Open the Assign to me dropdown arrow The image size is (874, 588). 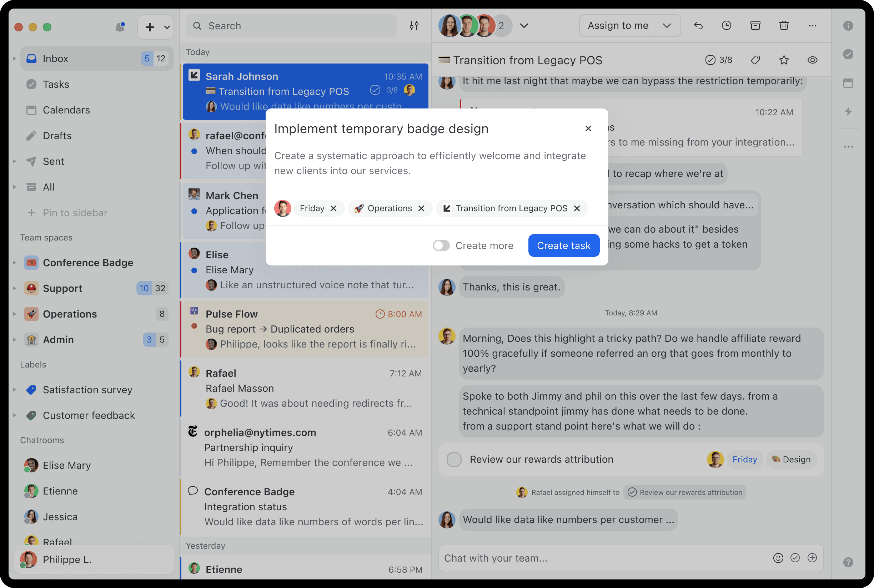667,25
